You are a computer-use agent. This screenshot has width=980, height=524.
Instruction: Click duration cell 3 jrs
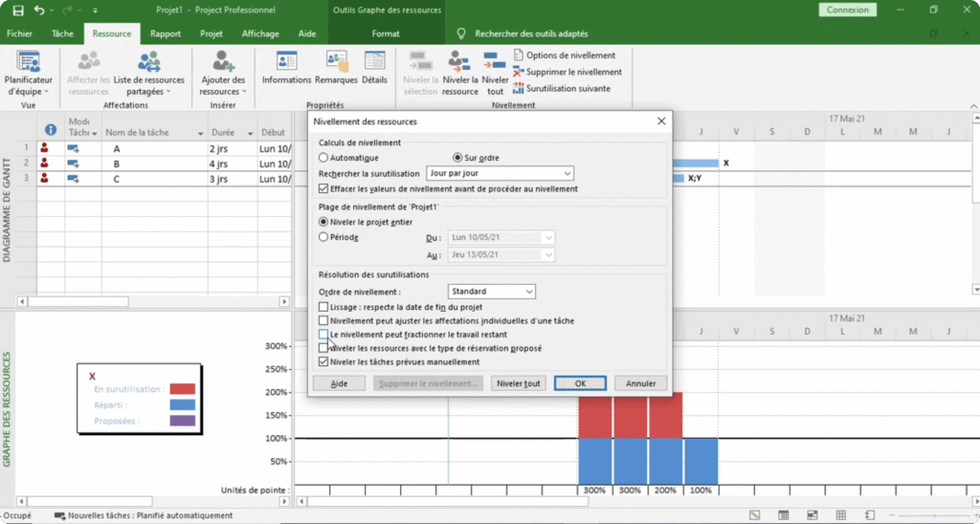[x=232, y=179]
